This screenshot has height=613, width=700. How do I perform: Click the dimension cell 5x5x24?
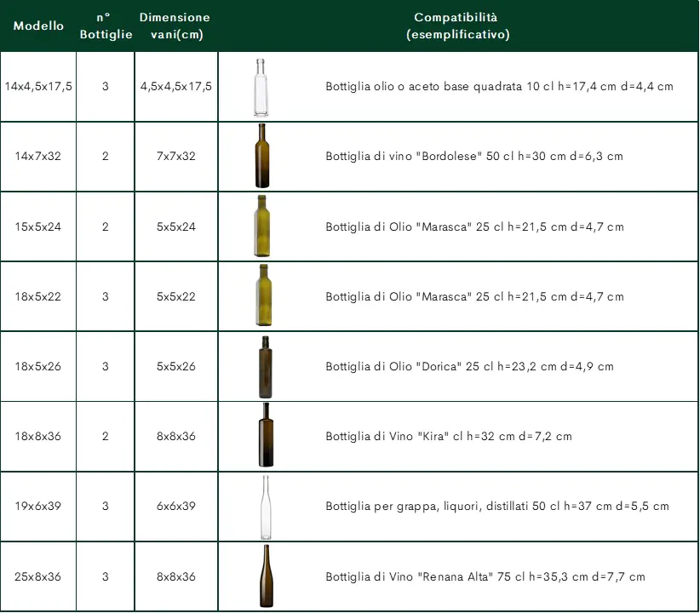(x=176, y=227)
